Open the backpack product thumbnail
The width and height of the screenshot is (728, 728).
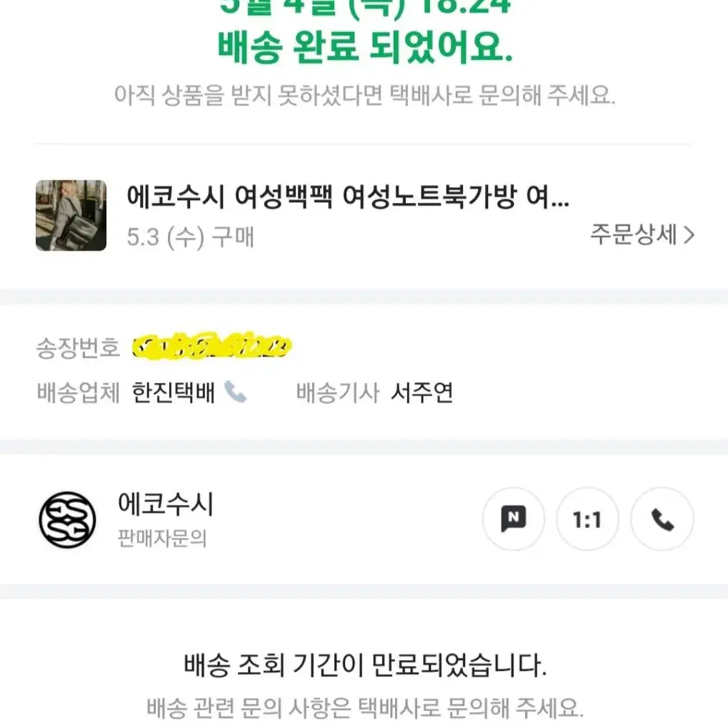point(71,216)
